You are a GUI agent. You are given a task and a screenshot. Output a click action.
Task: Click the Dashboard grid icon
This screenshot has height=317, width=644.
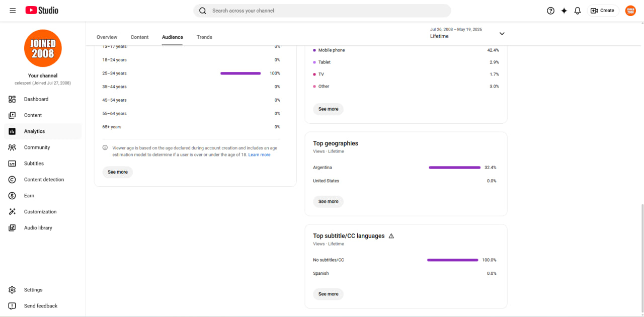(x=13, y=99)
